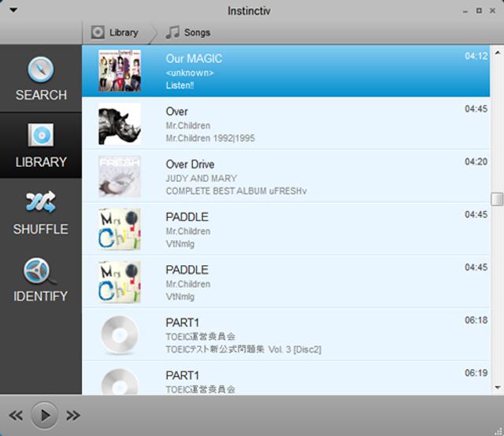Select the song titled Over
The width and height of the screenshot is (504, 436).
[x=176, y=112]
